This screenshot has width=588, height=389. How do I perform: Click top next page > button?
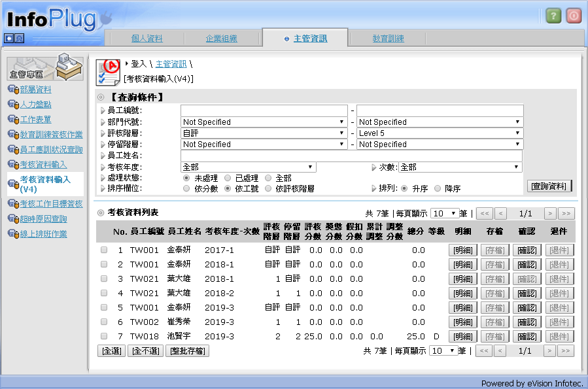[x=550, y=214]
